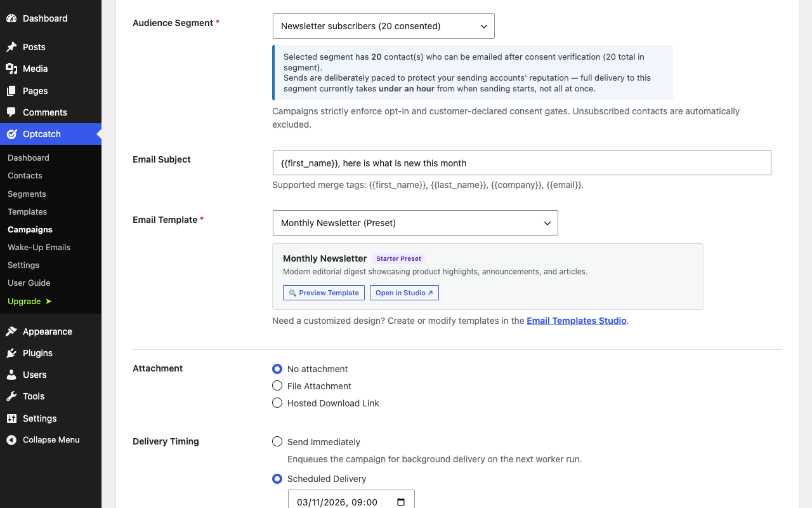Click the Collapse Menu arrow icon

[x=11, y=440]
